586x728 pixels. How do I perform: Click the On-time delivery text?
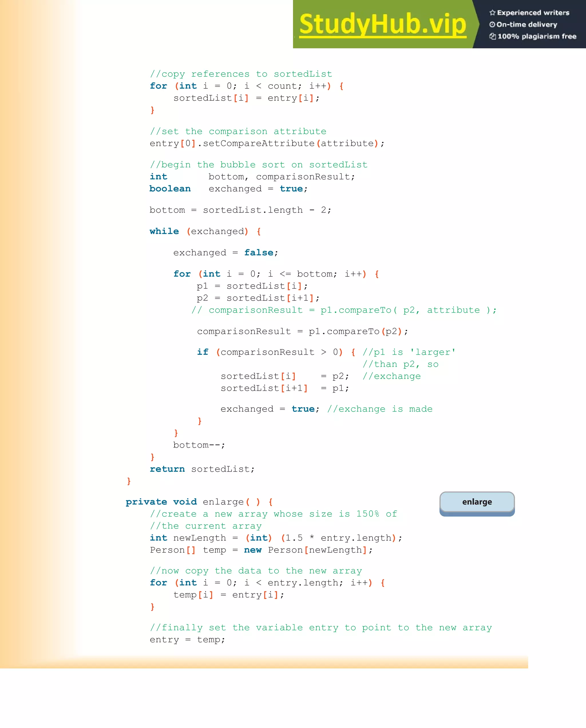[x=526, y=25]
